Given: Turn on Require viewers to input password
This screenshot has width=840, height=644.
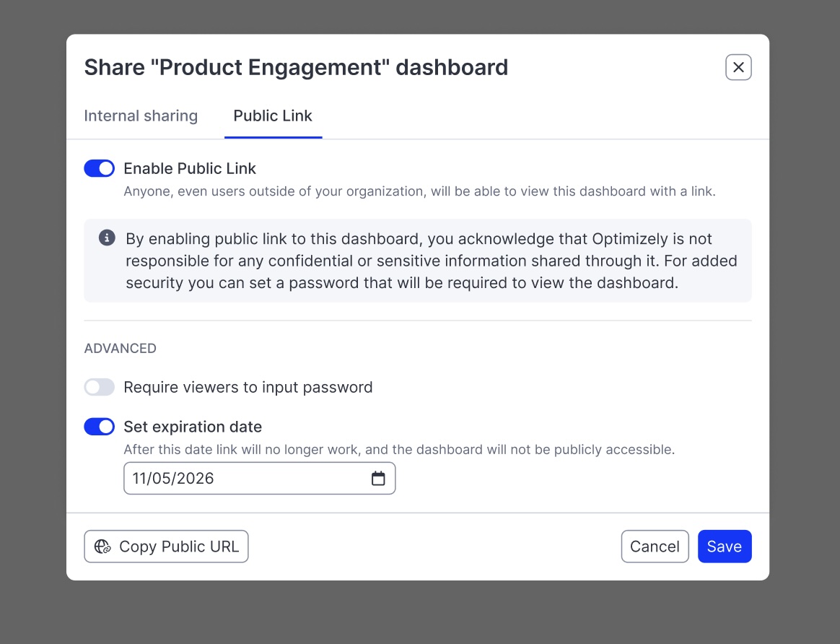Looking at the screenshot, I should click(100, 387).
